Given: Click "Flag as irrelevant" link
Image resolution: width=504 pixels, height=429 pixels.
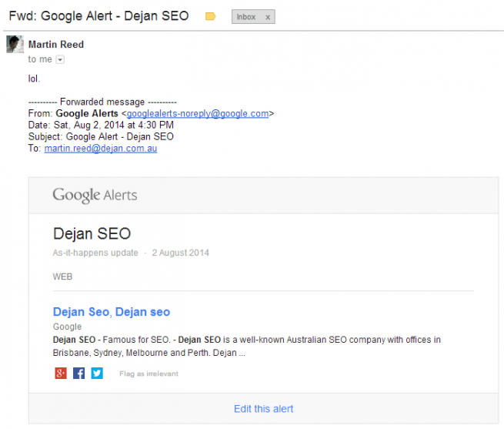Looking at the screenshot, I should (149, 374).
